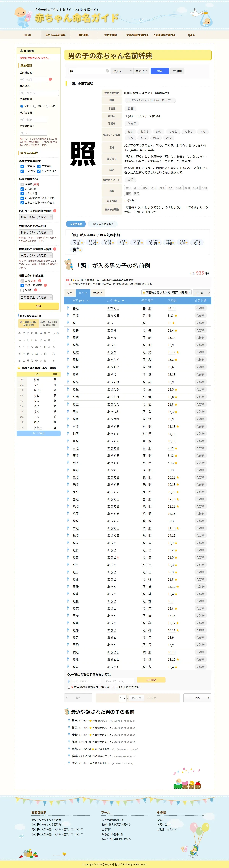The width and height of the screenshot is (229, 868).
Task: Open 姓名判断 in the top navigation
Action: pyautogui.click(x=83, y=35)
